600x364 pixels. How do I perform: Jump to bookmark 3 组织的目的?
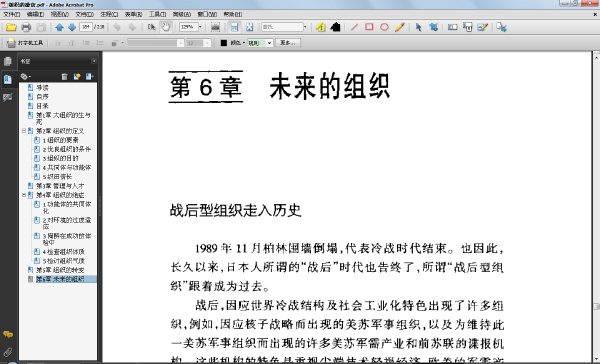[60, 158]
